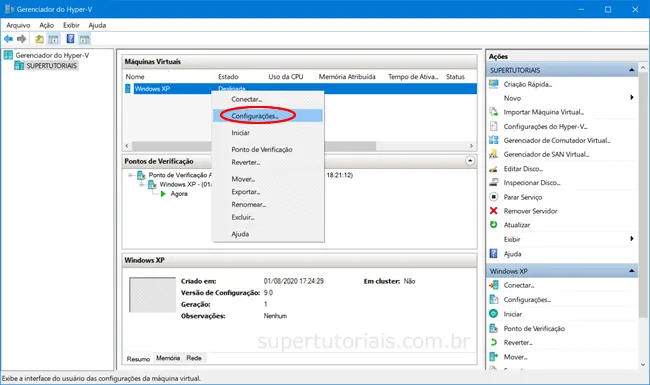The width and height of the screenshot is (650, 385).
Task: Click the Configurações do Hyper-V icon
Action: click(x=494, y=126)
